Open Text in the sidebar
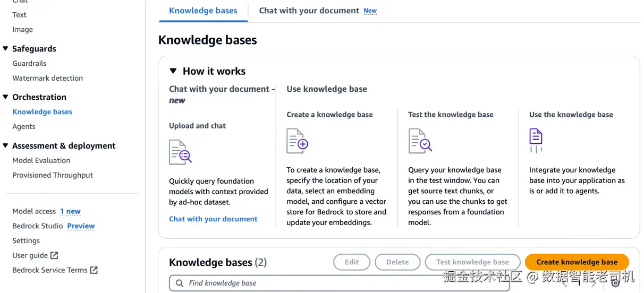644x293 pixels. coord(20,15)
